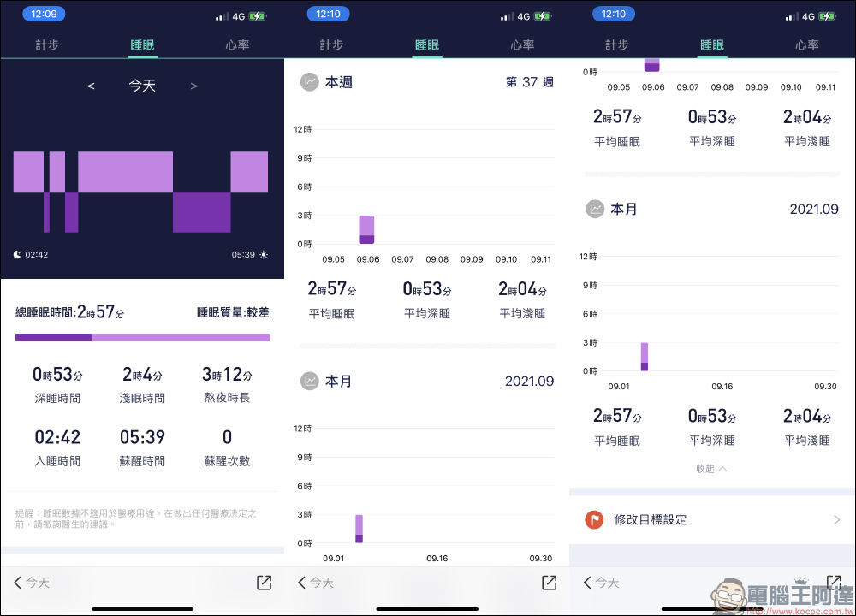Tap 提醒 medical disclaimer text
Screen dimensions: 856x616
136,518
